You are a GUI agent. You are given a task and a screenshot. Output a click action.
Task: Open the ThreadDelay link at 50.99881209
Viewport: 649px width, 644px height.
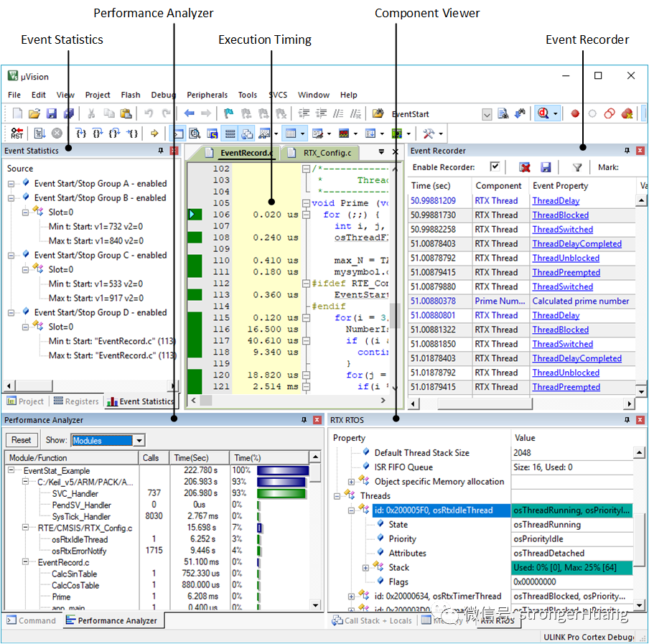[556, 201]
